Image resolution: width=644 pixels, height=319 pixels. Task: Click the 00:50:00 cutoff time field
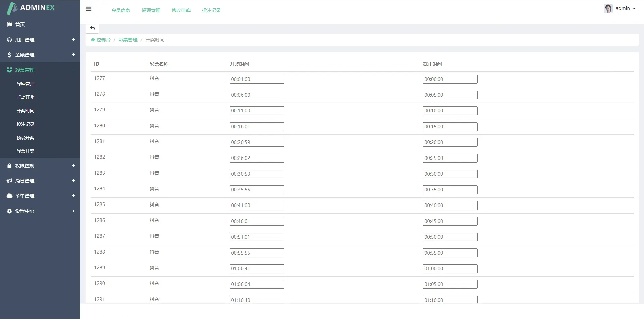pyautogui.click(x=450, y=237)
